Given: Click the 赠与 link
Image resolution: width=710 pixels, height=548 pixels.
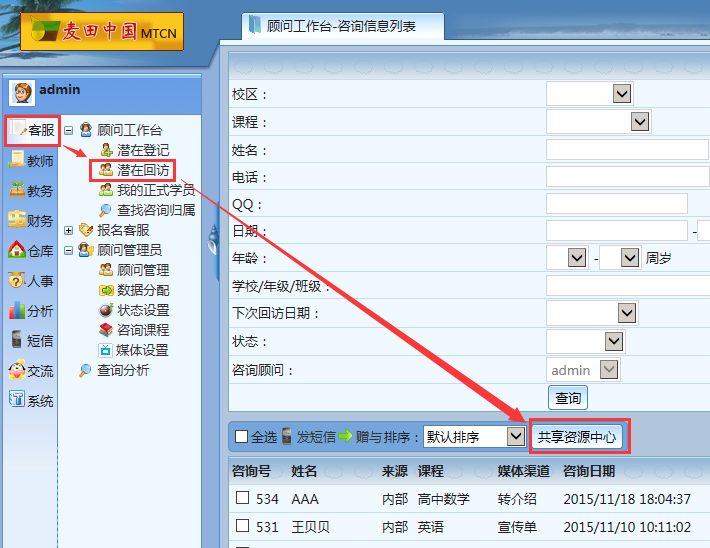Looking at the screenshot, I should point(369,437).
